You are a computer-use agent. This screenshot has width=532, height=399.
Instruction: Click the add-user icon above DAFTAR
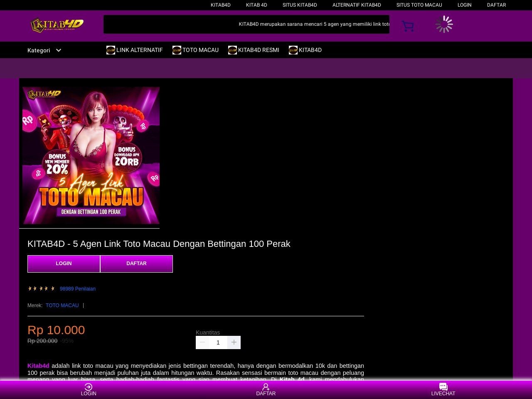(266, 387)
